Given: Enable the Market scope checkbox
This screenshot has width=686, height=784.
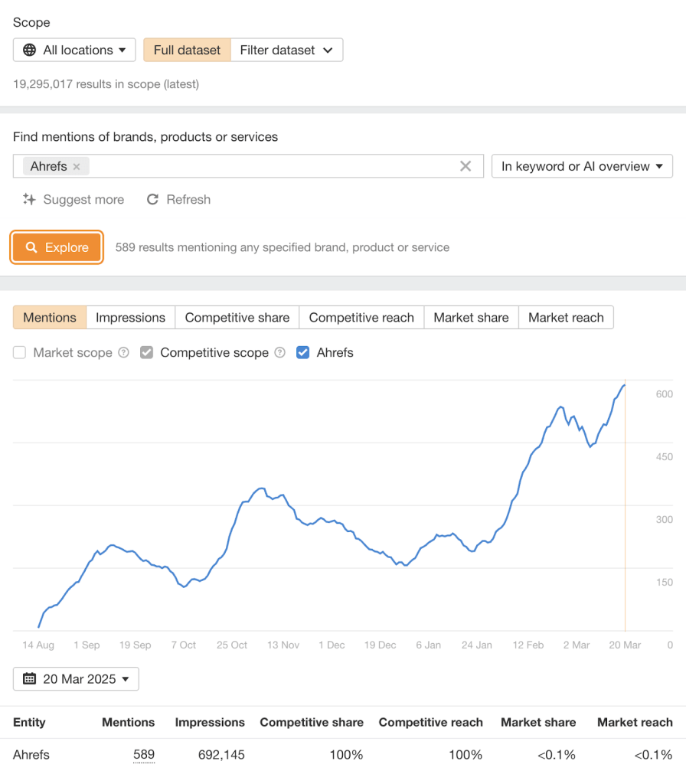Looking at the screenshot, I should [x=20, y=353].
